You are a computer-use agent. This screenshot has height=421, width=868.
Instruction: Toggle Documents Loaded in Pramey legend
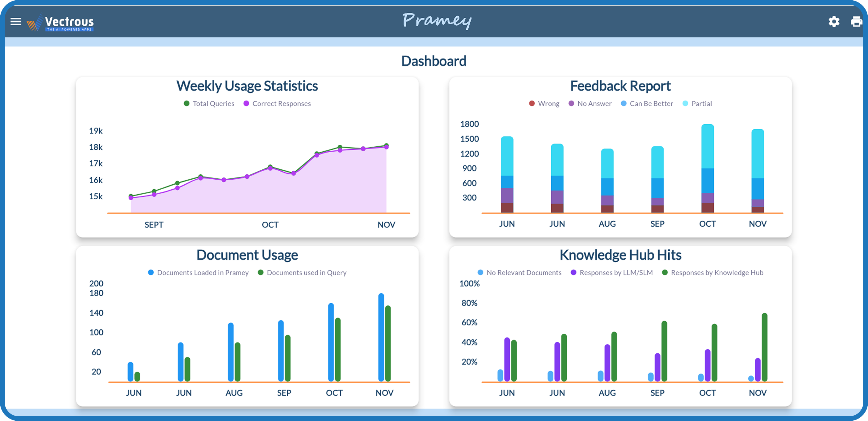198,273
